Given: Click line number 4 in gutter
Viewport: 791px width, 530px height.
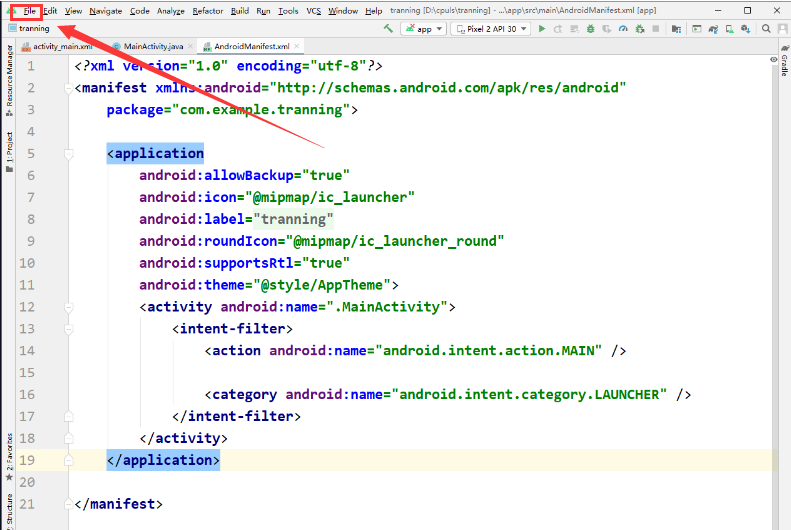Looking at the screenshot, I should [x=31, y=132].
